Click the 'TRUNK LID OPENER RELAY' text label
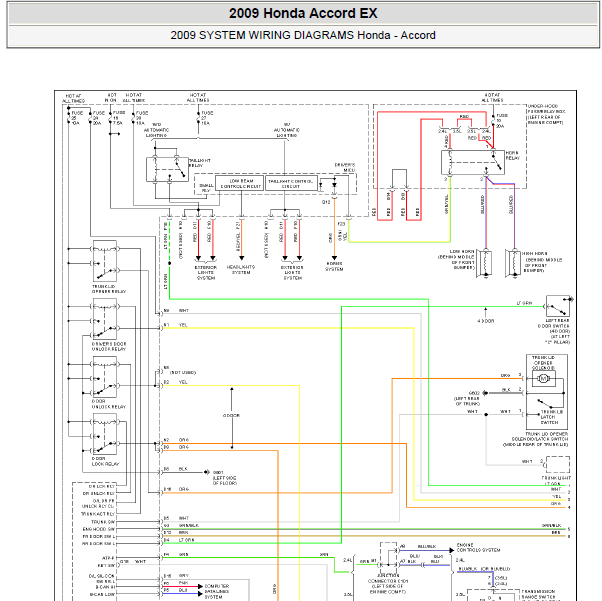602x601 pixels. point(109,289)
